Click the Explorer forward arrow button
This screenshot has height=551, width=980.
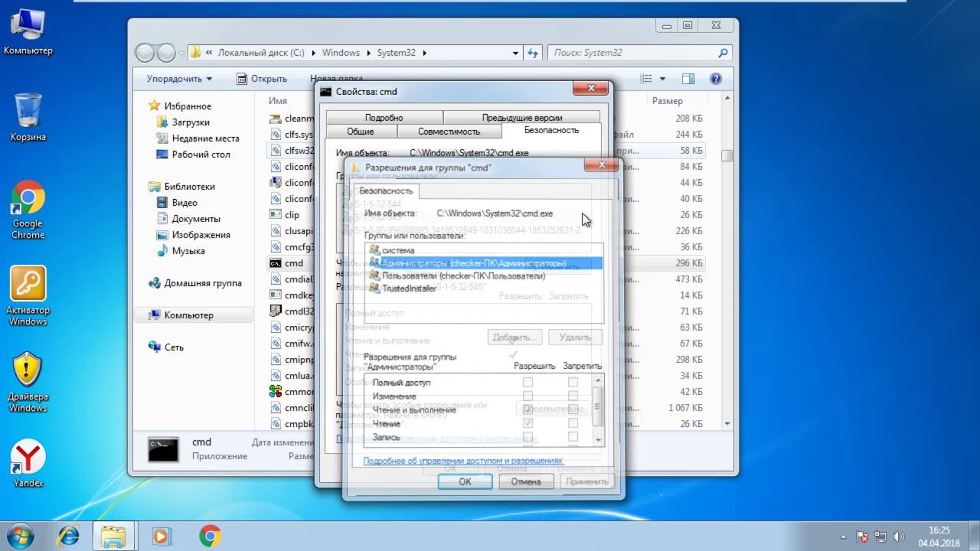point(166,53)
